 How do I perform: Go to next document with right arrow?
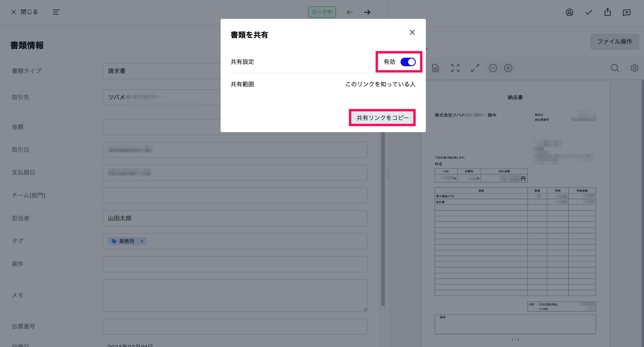coord(367,12)
